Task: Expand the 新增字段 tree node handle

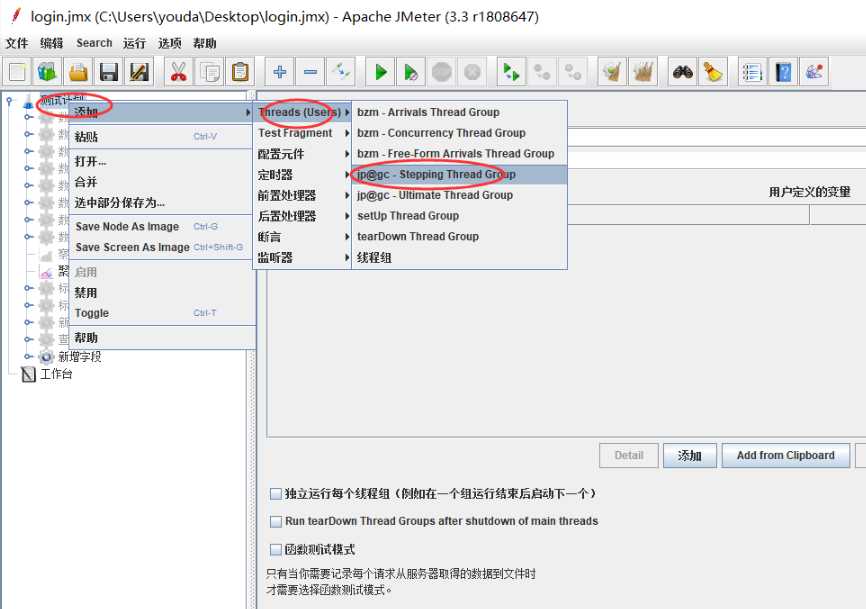Action: (x=29, y=357)
